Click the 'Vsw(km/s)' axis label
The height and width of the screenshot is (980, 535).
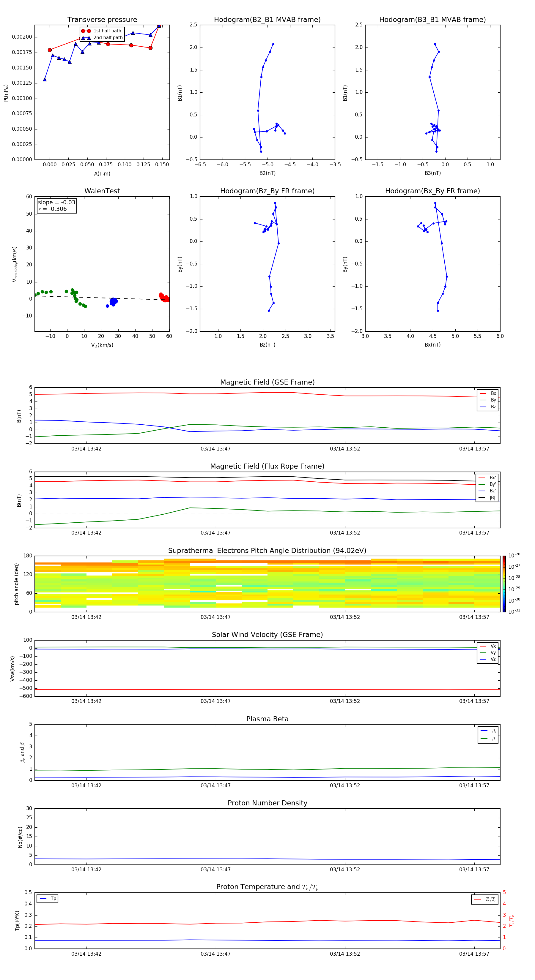coord(12,668)
